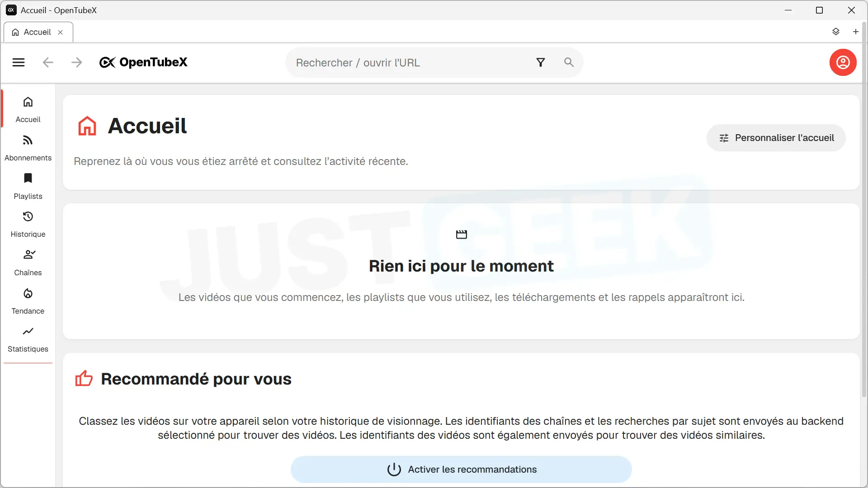
Task: Open the search filter funnel icon
Action: tap(541, 62)
